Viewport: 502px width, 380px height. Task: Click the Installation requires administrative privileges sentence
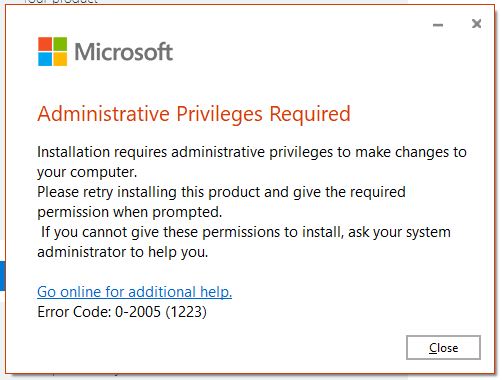pyautogui.click(x=252, y=152)
